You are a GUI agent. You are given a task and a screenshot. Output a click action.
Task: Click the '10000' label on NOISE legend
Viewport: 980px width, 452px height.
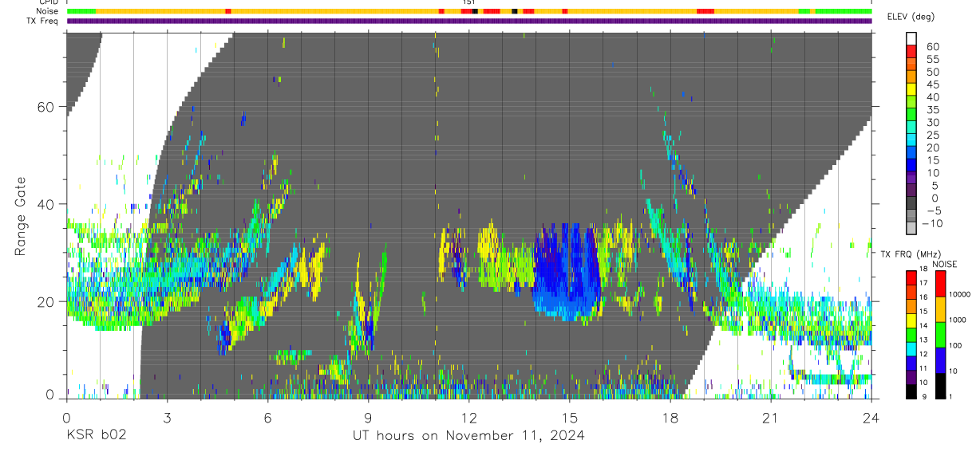pyautogui.click(x=958, y=294)
